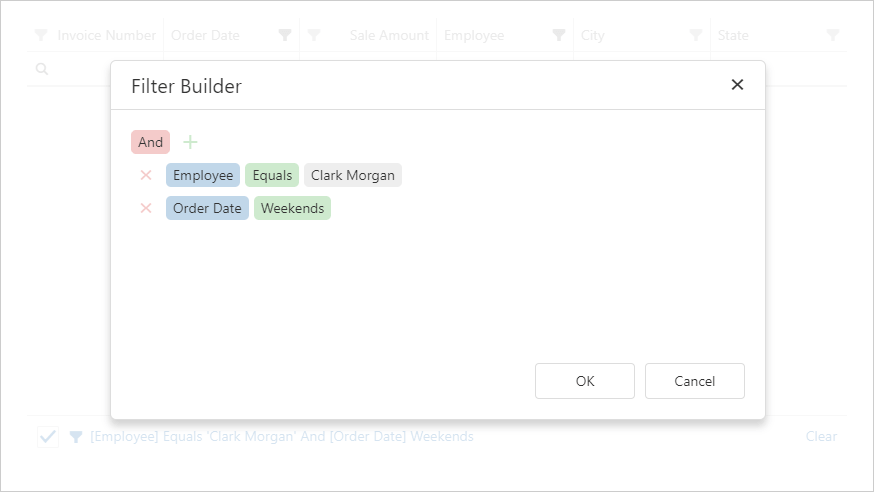Screen dimensions: 874x492
Task: Toggle the filter enabled checkbox
Action: (48, 437)
